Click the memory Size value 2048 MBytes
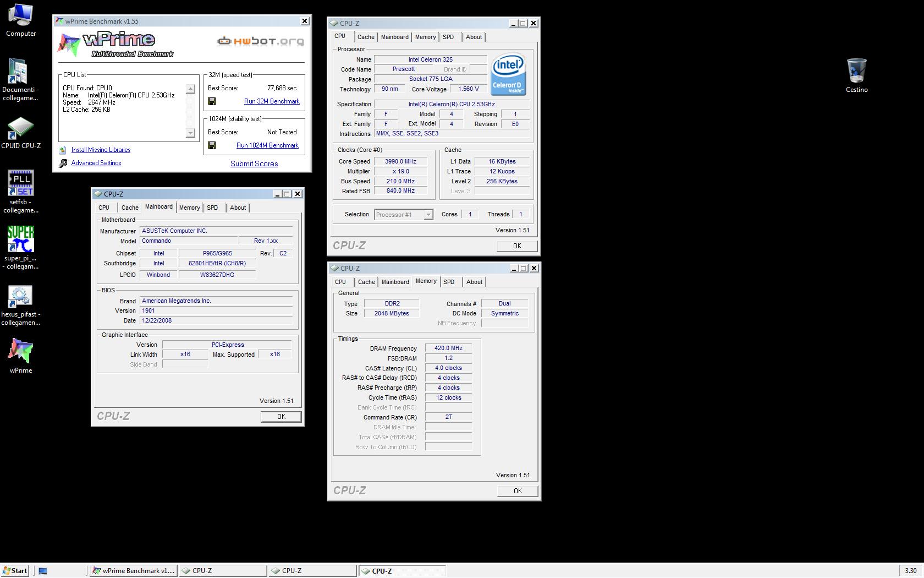Screen dimensions: 924x578 [392, 313]
